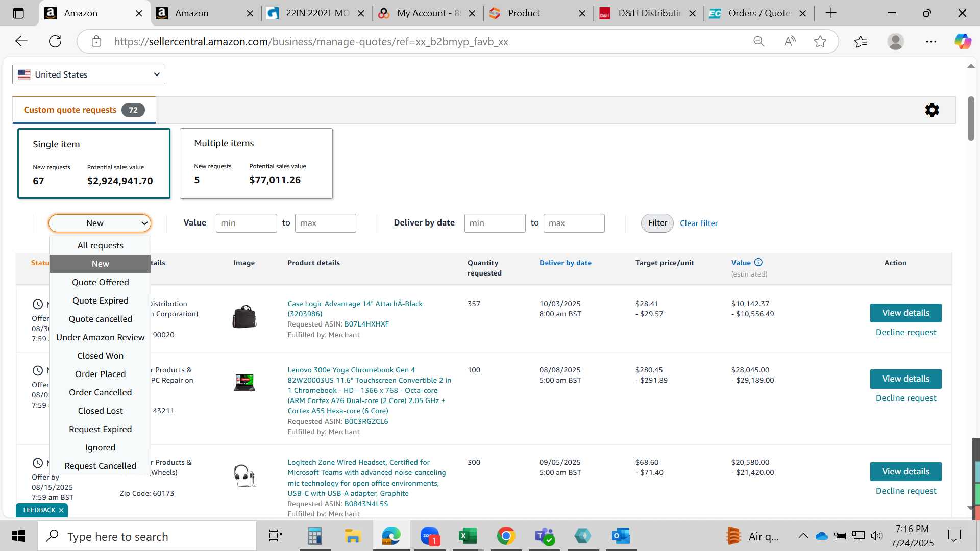Show hidden tray icons chevron
This screenshot has width=980, height=551.
click(x=803, y=536)
